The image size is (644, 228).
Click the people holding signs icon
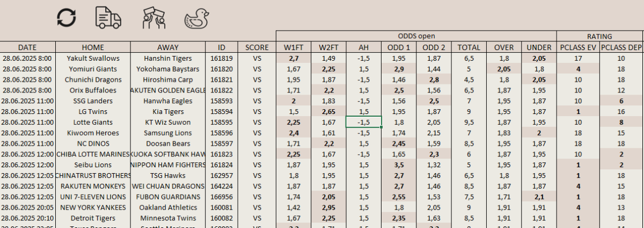coord(153,18)
